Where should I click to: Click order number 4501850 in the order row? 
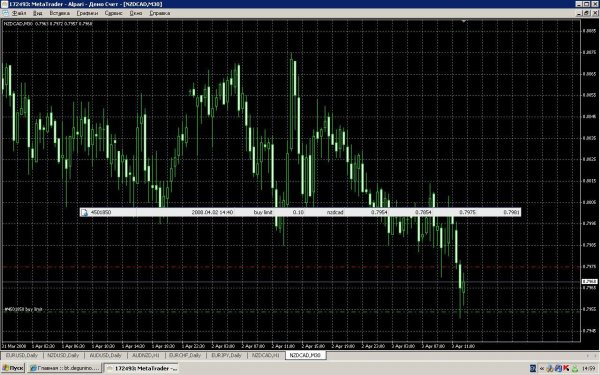(x=101, y=212)
